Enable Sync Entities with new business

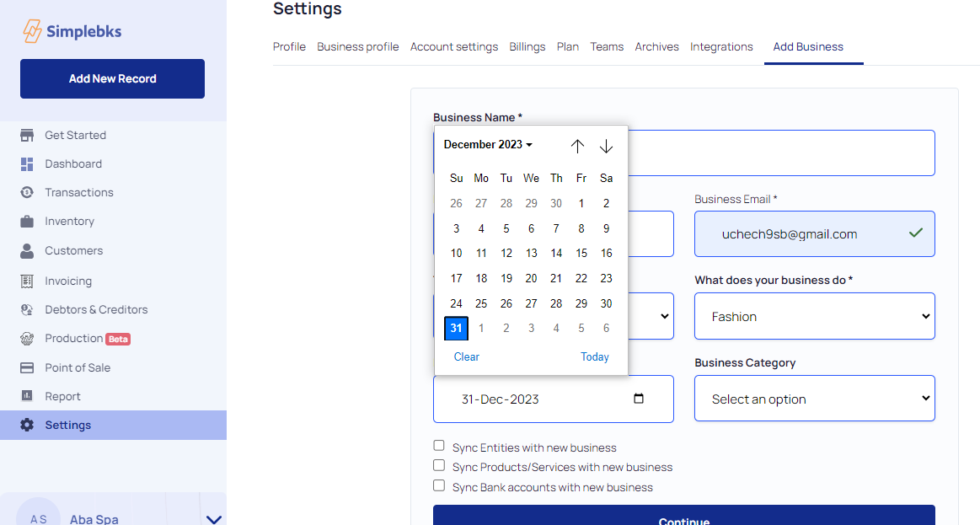point(439,446)
